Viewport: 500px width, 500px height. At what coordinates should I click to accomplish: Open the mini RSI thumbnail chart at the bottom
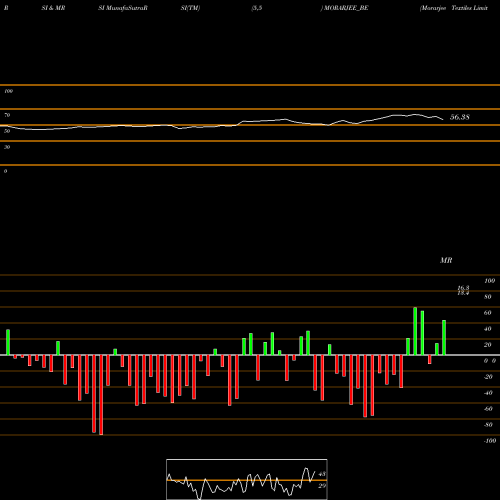click(x=247, y=479)
